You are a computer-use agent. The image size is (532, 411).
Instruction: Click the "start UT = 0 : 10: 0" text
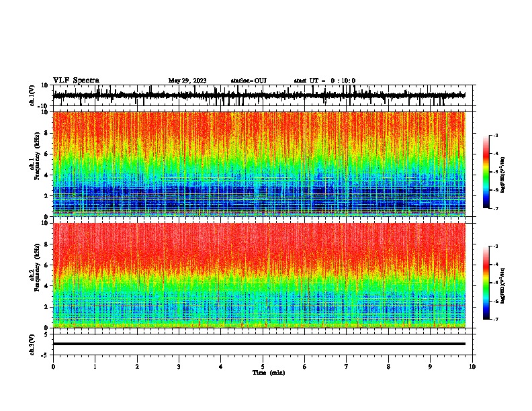click(324, 81)
